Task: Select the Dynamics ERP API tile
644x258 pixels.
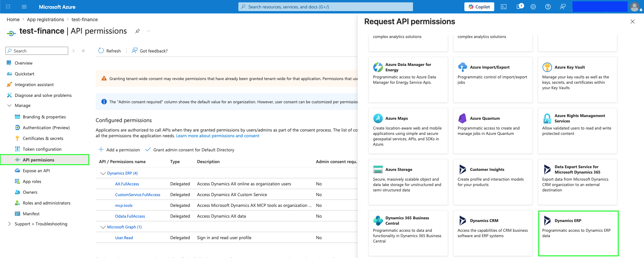Action: (x=578, y=233)
